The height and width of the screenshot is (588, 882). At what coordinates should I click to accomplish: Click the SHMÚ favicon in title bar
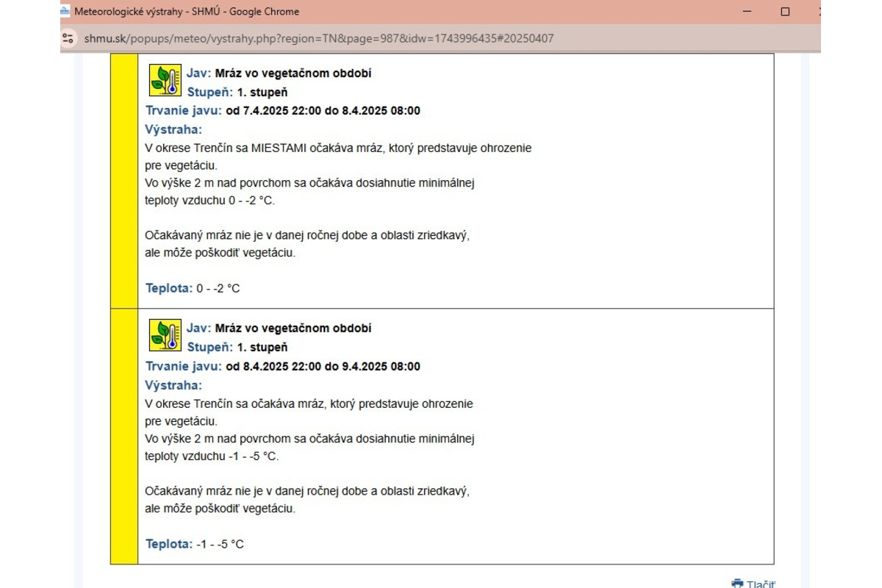coord(65,12)
